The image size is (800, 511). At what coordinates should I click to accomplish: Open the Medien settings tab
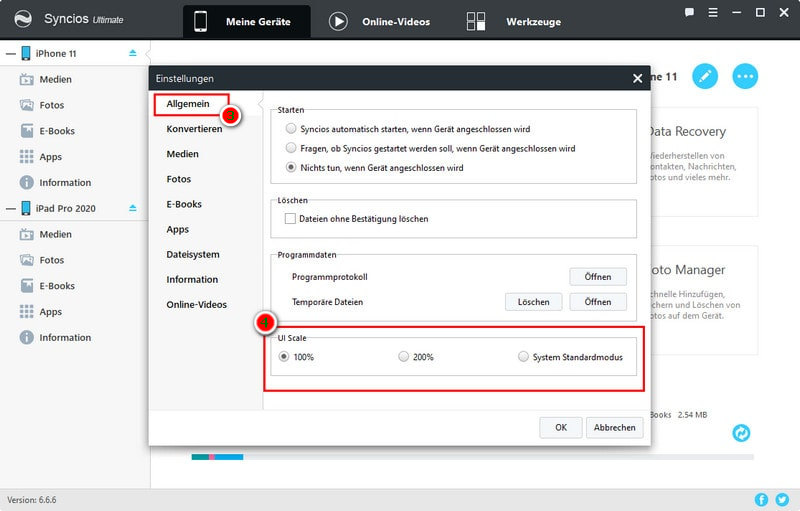[183, 154]
